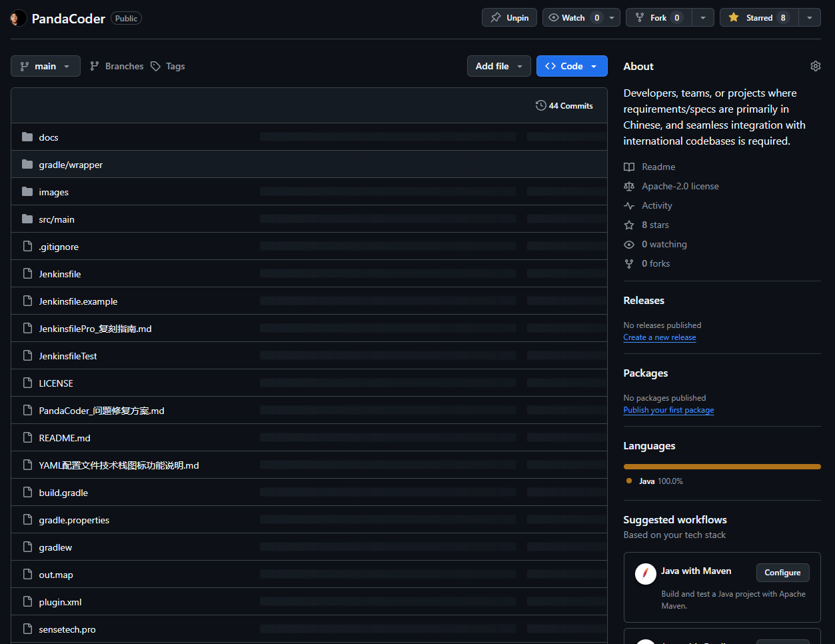
Task: Click the docs folder icon
Action: click(x=27, y=137)
